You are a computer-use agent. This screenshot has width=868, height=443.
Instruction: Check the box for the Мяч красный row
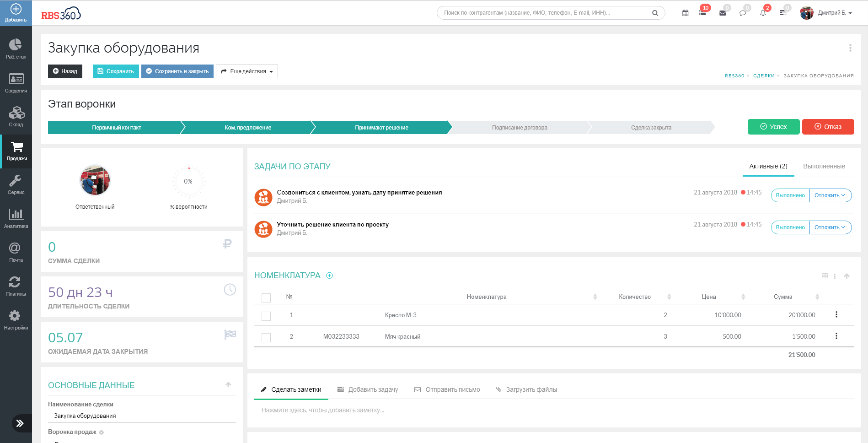coord(266,338)
